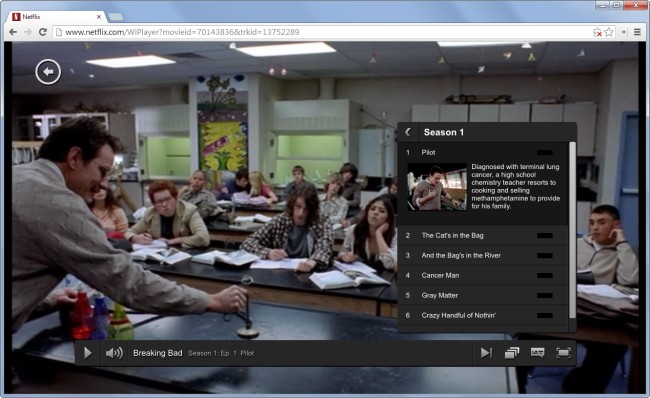
Task: Choose episode 4 Cancer Man
Action: [x=483, y=275]
